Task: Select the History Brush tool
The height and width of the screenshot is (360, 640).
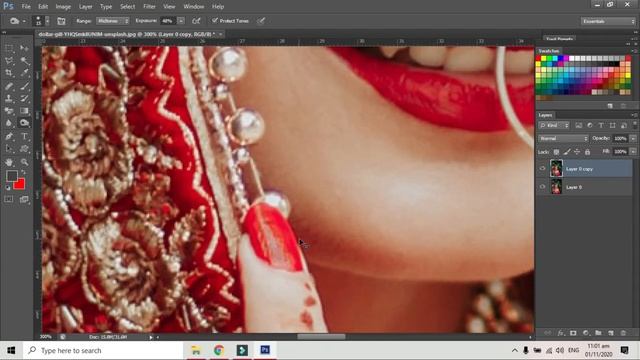Action: (x=24, y=98)
